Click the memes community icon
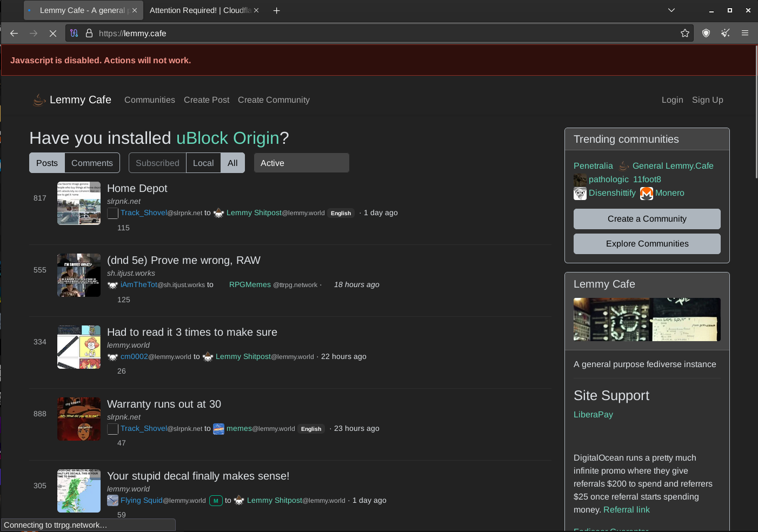This screenshot has width=758, height=532. pyautogui.click(x=219, y=429)
